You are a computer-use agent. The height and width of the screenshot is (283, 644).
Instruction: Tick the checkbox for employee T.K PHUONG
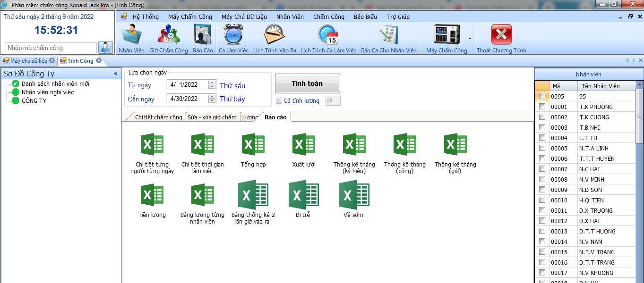point(542,107)
